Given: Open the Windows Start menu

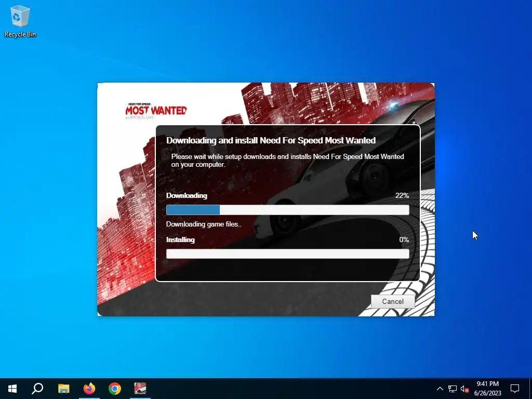Looking at the screenshot, I should point(12,389).
